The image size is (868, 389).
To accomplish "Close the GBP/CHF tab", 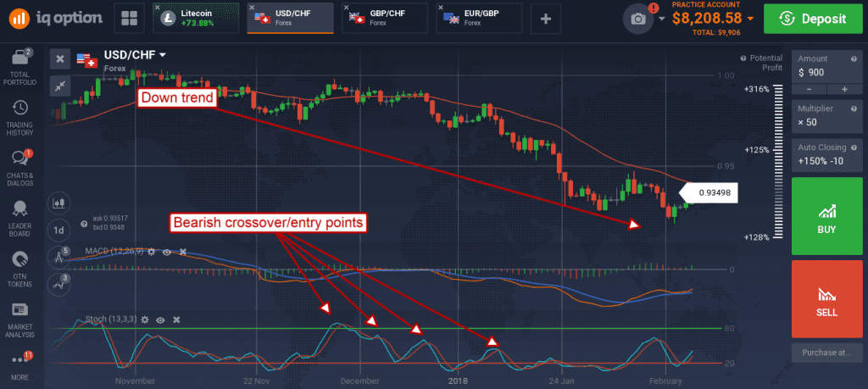I will tap(346, 7).
